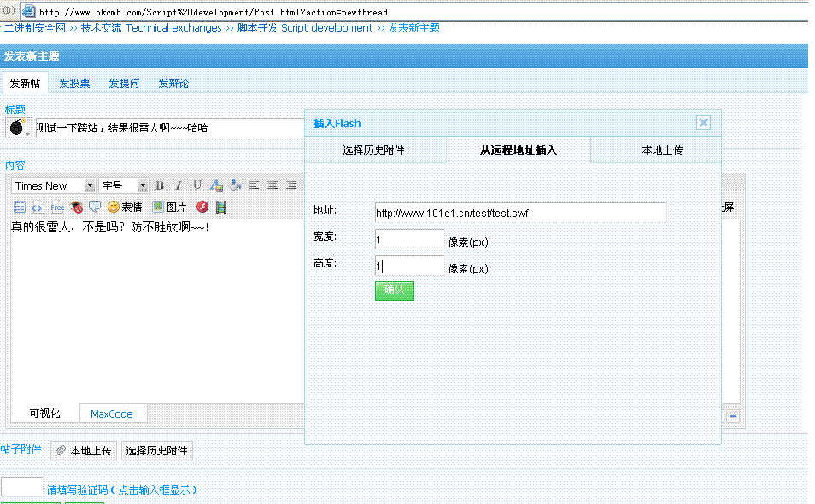Image resolution: width=815 pixels, height=504 pixels.
Task: Click the underline formatting icon
Action: [197, 186]
